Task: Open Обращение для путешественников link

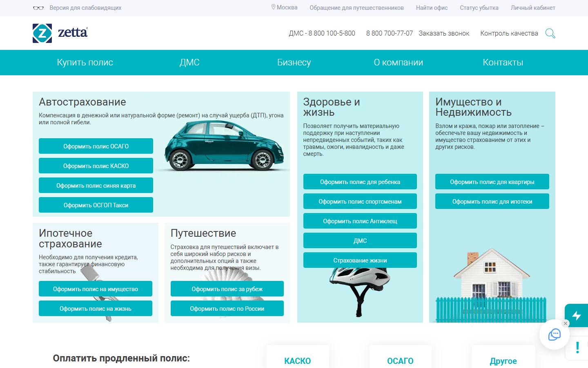Action: (x=356, y=8)
